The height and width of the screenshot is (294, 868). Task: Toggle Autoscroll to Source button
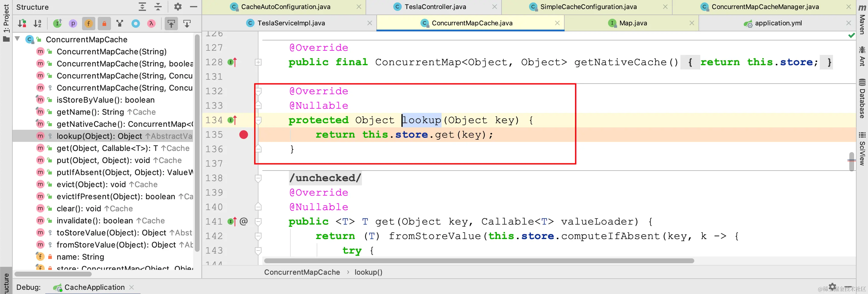click(171, 23)
